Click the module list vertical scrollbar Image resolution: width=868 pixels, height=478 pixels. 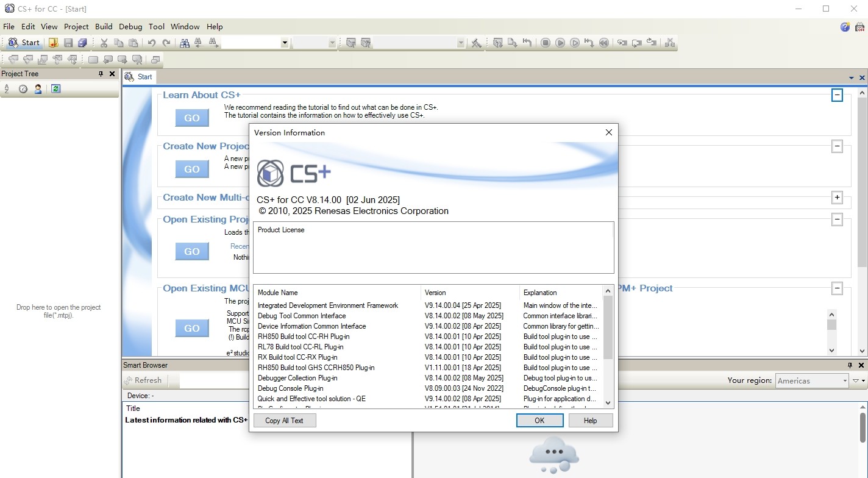[x=608, y=329]
